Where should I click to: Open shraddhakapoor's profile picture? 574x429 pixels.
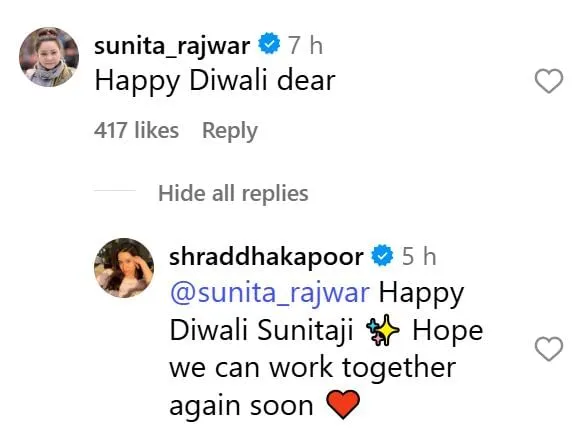[124, 268]
